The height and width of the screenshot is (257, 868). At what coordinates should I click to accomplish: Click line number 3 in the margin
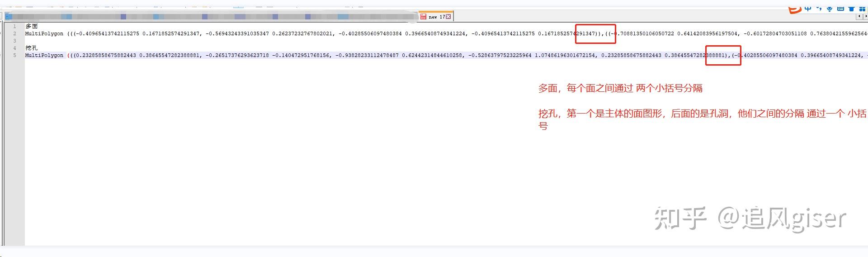15,41
